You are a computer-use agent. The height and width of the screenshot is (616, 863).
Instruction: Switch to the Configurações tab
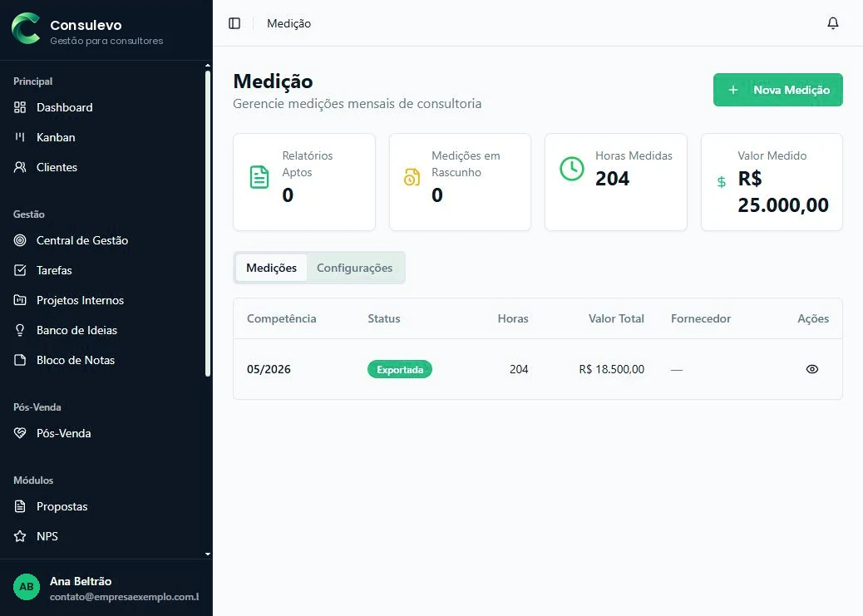354,268
